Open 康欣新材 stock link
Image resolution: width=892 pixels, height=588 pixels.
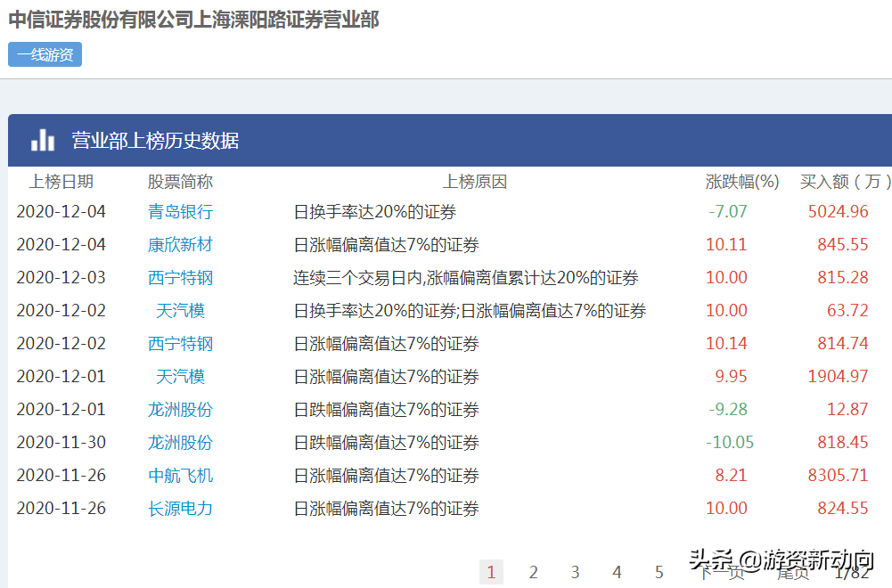point(180,244)
